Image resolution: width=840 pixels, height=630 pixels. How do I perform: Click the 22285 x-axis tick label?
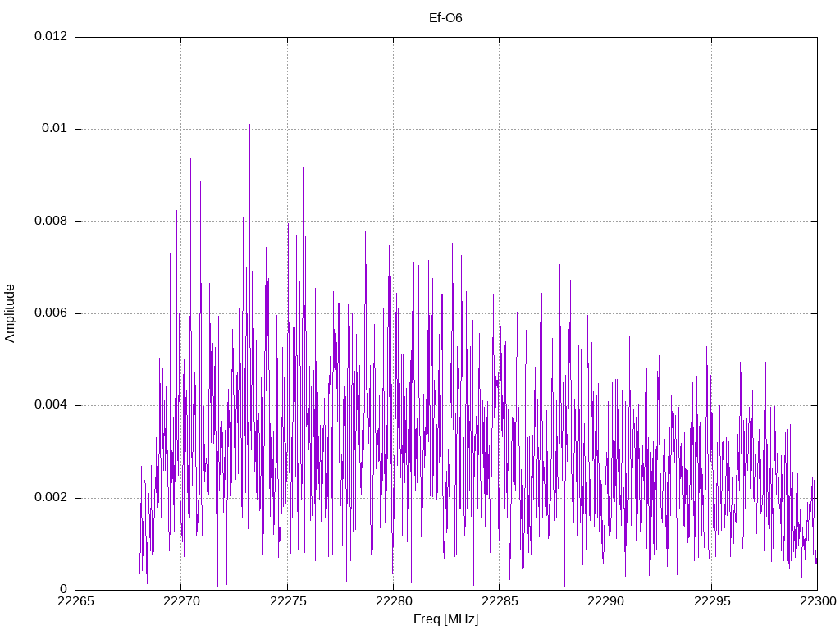tap(500, 601)
